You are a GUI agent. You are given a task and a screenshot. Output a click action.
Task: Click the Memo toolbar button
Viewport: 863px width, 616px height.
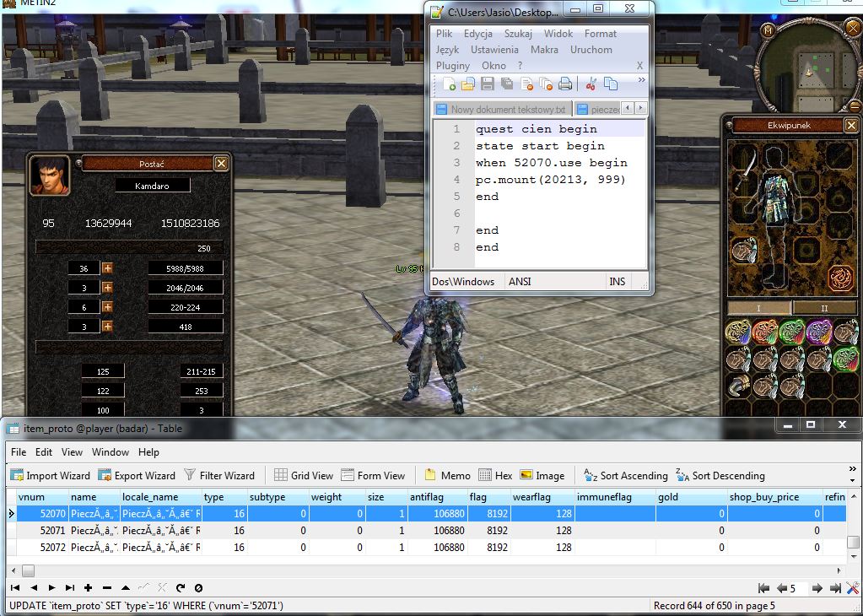click(x=447, y=475)
